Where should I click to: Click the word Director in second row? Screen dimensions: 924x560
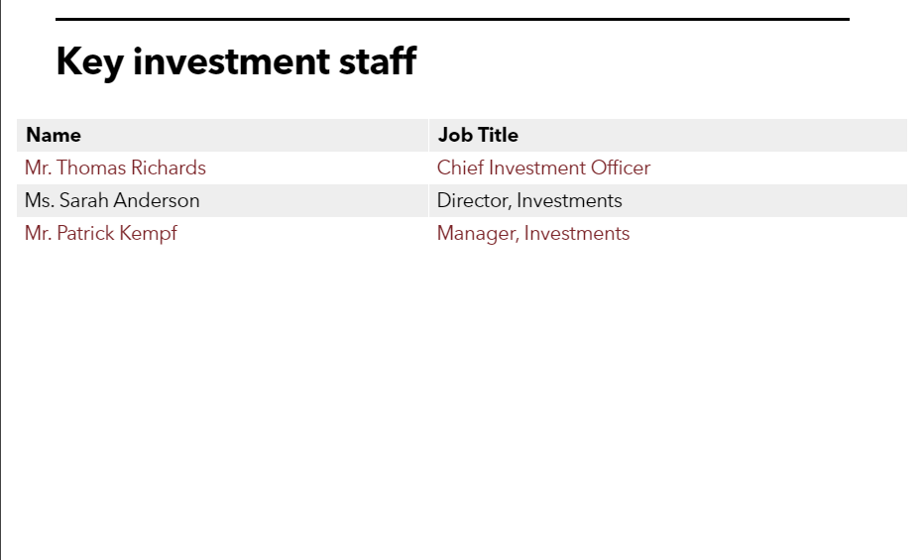coord(474,201)
